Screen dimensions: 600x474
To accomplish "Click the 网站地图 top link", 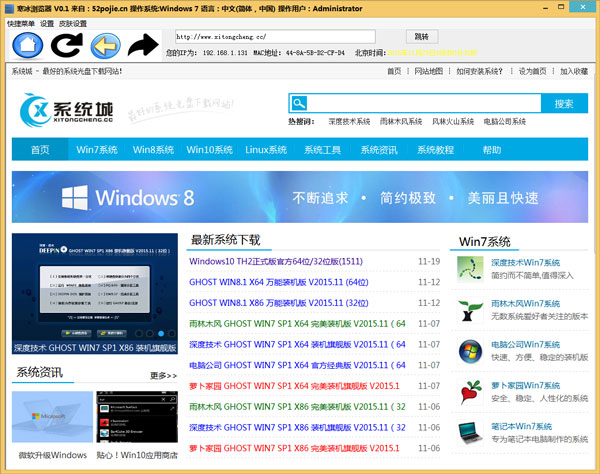I will point(429,71).
